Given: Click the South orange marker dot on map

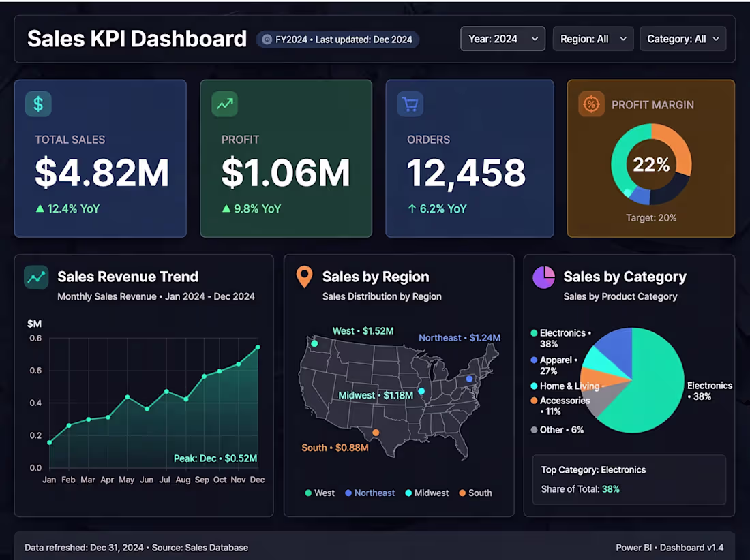Looking at the screenshot, I should pyautogui.click(x=376, y=433).
